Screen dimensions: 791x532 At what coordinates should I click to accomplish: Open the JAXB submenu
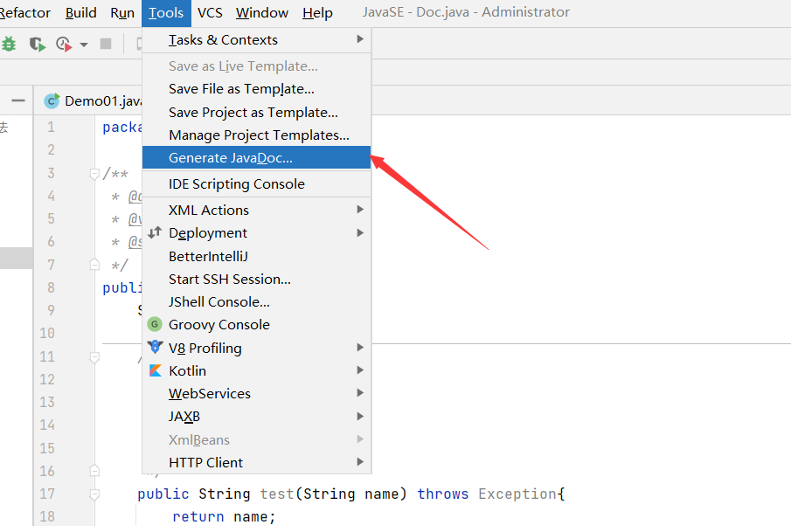tap(257, 417)
